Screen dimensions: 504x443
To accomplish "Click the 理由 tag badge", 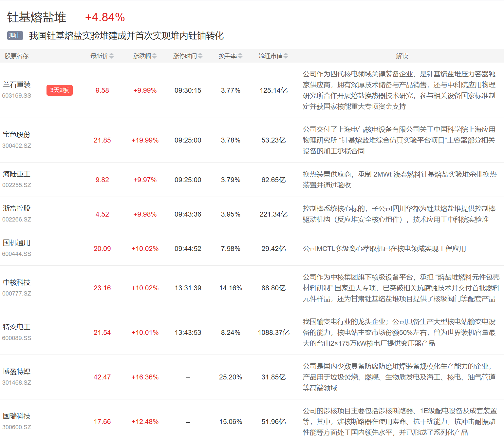I will pyautogui.click(x=15, y=36).
